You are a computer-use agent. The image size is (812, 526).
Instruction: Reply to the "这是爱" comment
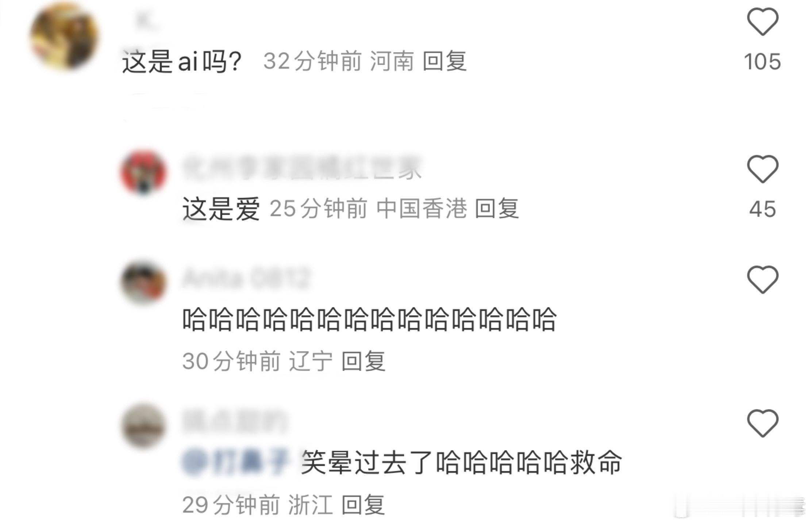tap(497, 209)
